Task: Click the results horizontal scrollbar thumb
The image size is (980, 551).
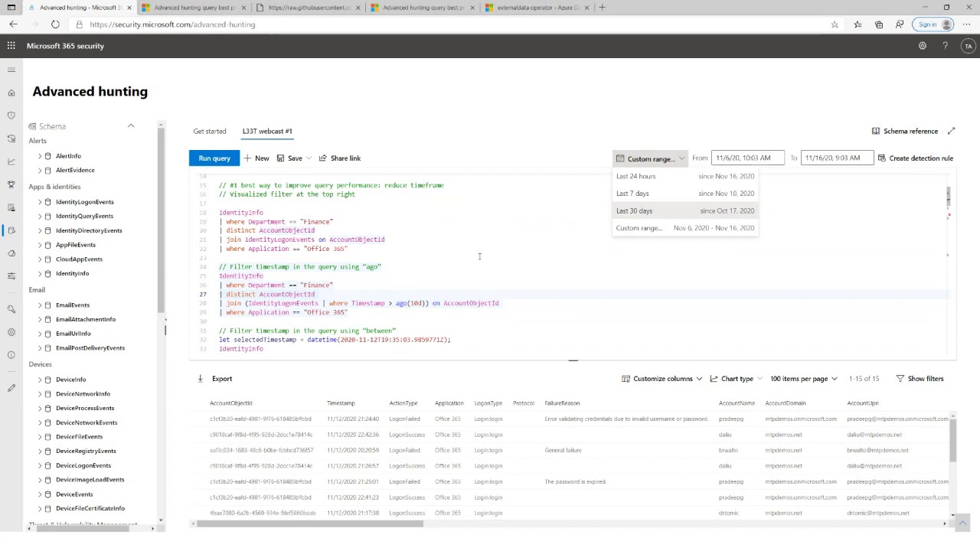Action: click(x=310, y=523)
